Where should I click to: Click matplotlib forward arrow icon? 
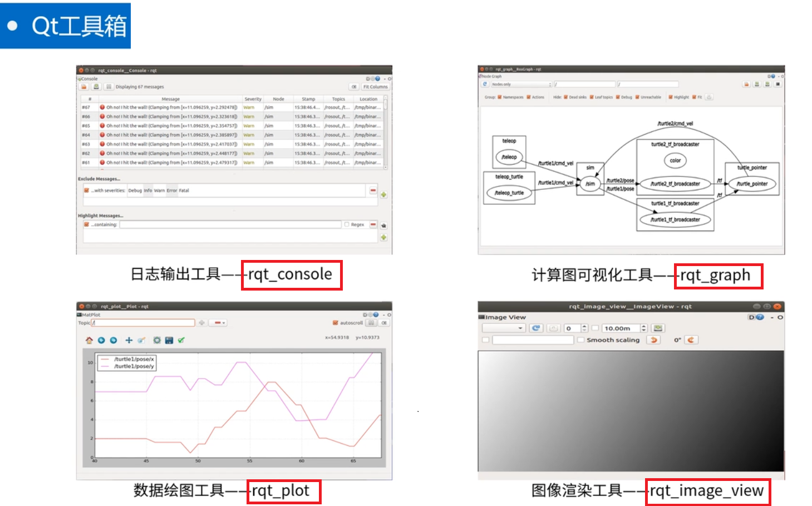(x=114, y=340)
